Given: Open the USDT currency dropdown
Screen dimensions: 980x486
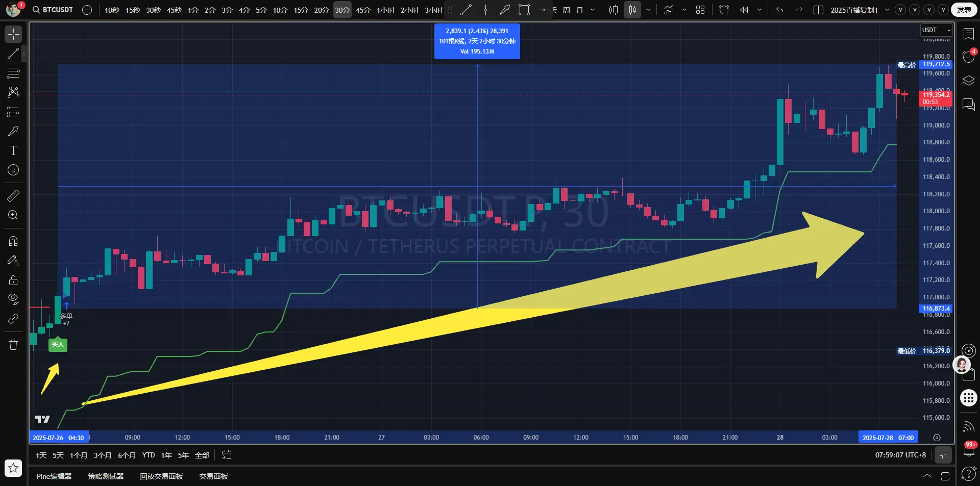Looking at the screenshot, I should pyautogui.click(x=937, y=30).
